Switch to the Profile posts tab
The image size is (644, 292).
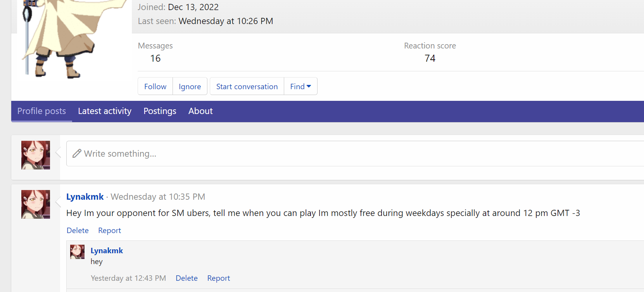(41, 111)
